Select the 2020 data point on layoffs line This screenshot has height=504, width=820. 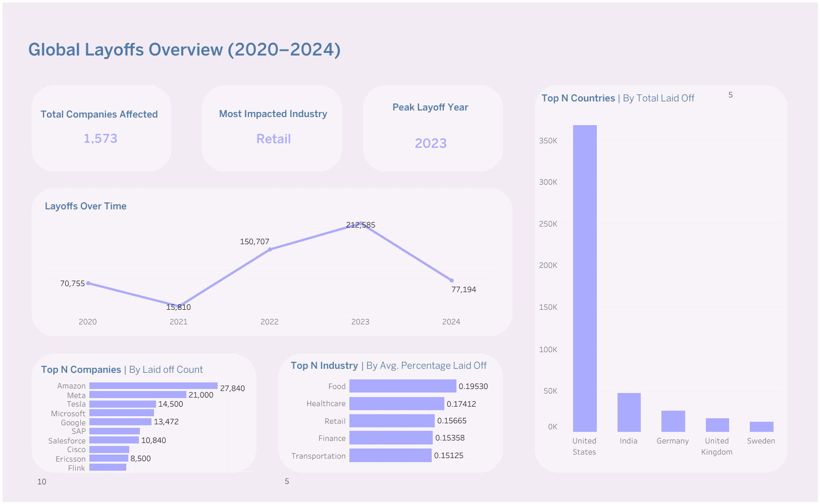[x=88, y=283]
